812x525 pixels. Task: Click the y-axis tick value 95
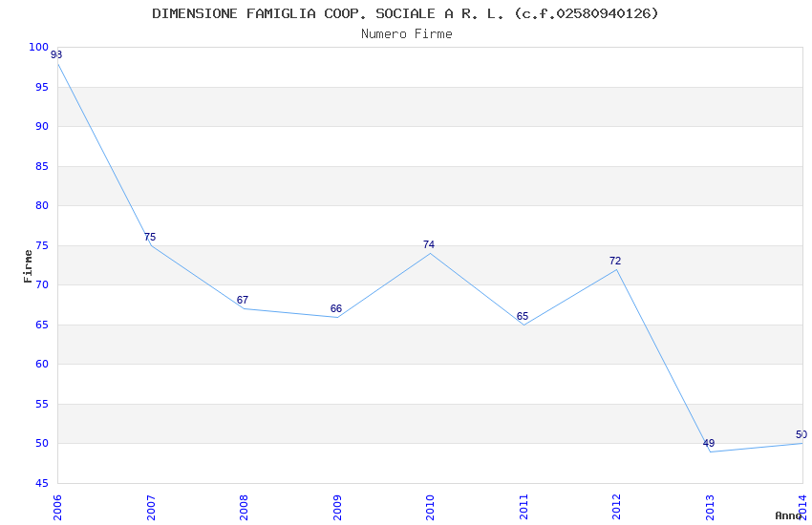(42, 87)
